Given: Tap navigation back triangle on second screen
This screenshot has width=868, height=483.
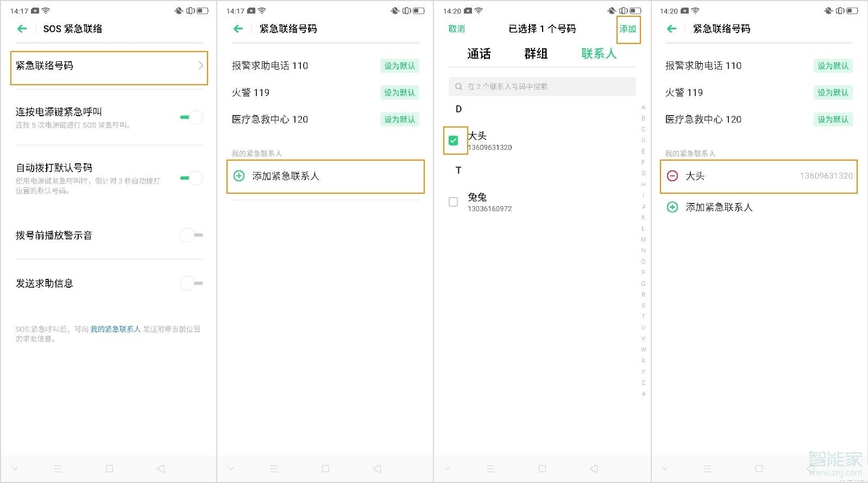Looking at the screenshot, I should [x=377, y=468].
